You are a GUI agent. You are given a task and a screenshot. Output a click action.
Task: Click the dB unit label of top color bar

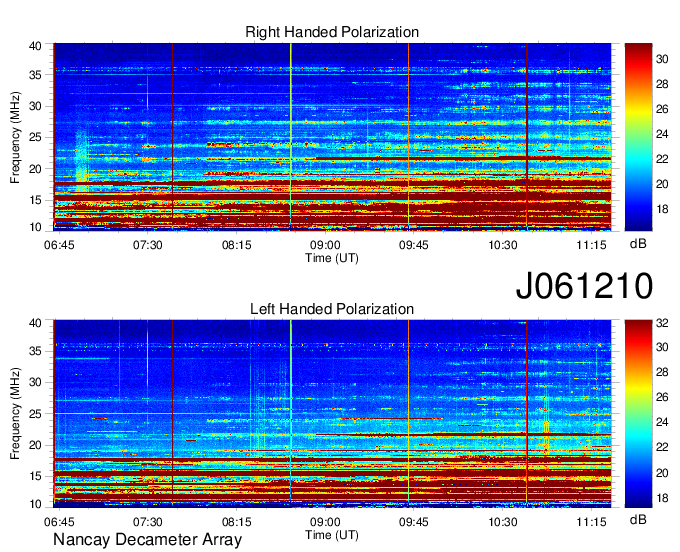[x=638, y=244]
